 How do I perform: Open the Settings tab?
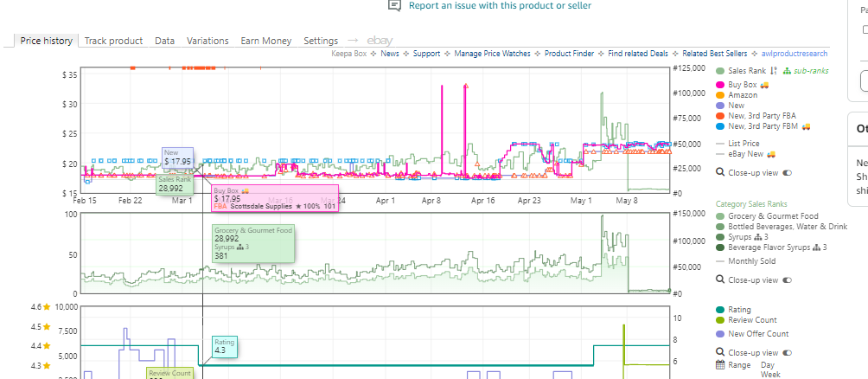coord(321,41)
